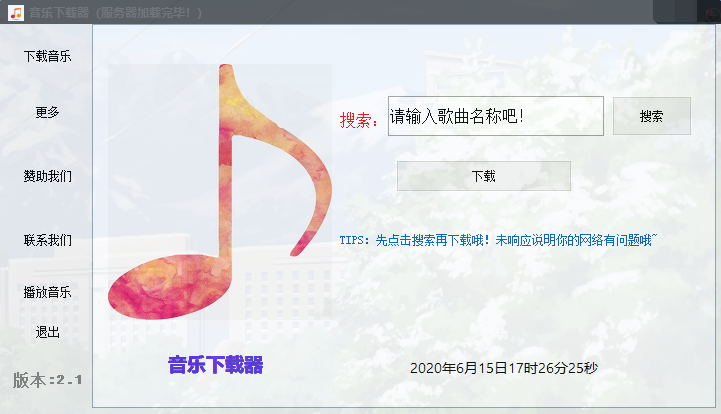The height and width of the screenshot is (414, 721).
Task: Click the dark segment near title bar's right end
Action: pos(675,12)
